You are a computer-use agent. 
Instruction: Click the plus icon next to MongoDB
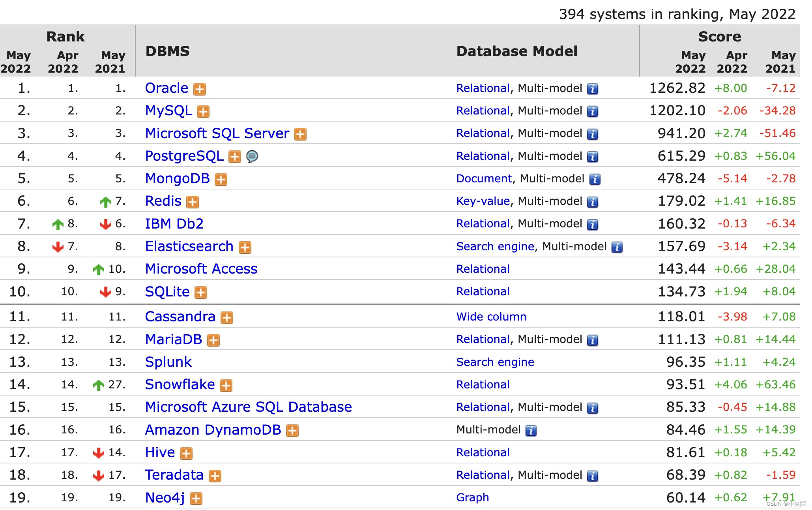(221, 180)
